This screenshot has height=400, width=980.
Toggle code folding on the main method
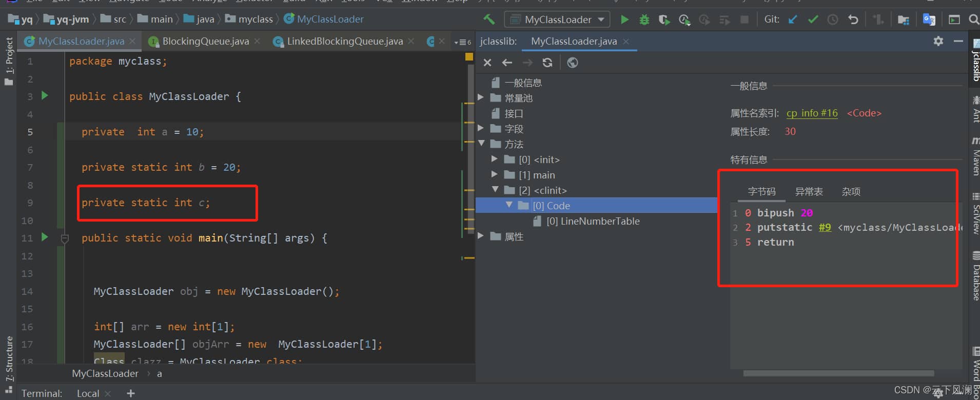pos(65,238)
